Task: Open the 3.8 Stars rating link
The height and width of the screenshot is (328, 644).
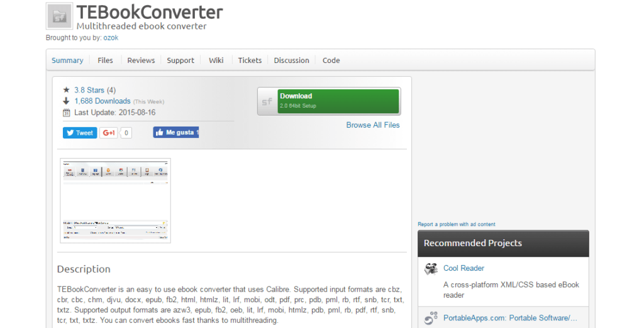Action: pos(89,90)
